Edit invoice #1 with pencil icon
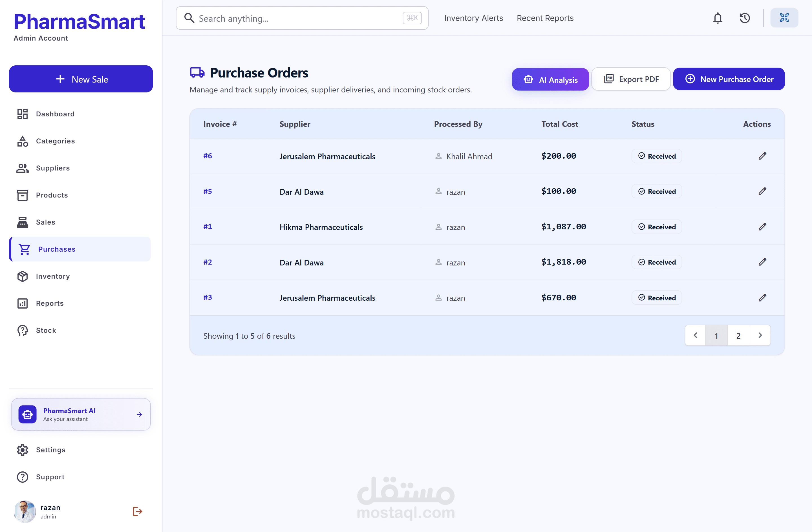 [x=762, y=227]
